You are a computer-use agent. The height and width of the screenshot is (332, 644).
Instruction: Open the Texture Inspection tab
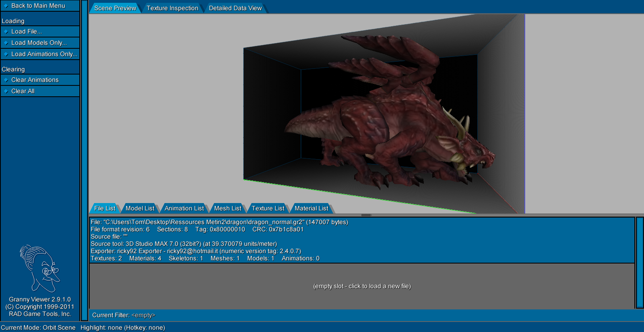click(x=172, y=8)
